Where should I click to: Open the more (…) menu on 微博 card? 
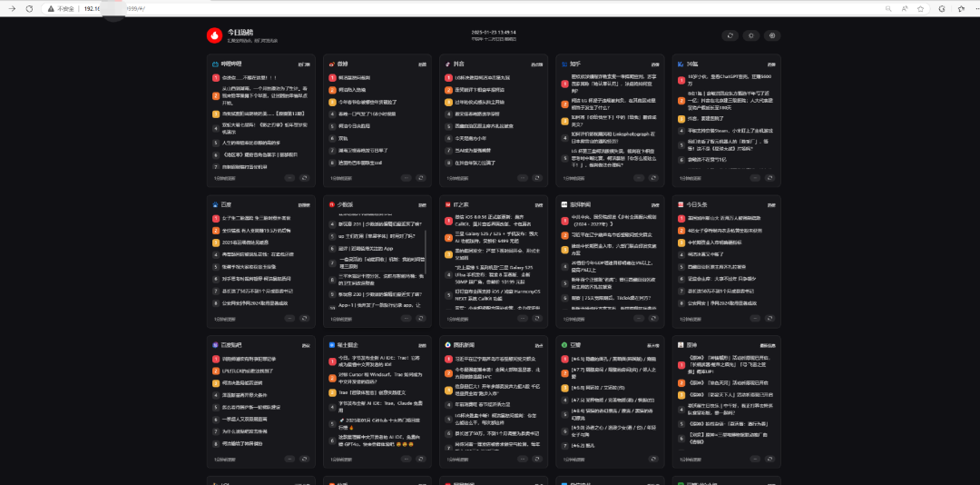407,178
